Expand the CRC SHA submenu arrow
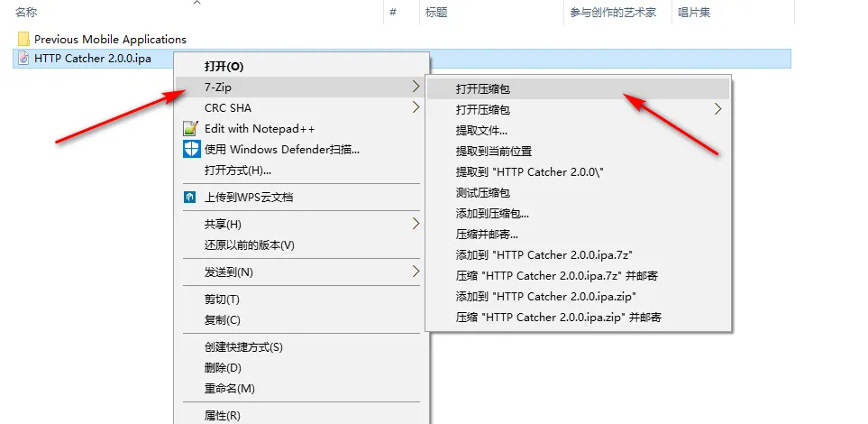 pyautogui.click(x=416, y=107)
